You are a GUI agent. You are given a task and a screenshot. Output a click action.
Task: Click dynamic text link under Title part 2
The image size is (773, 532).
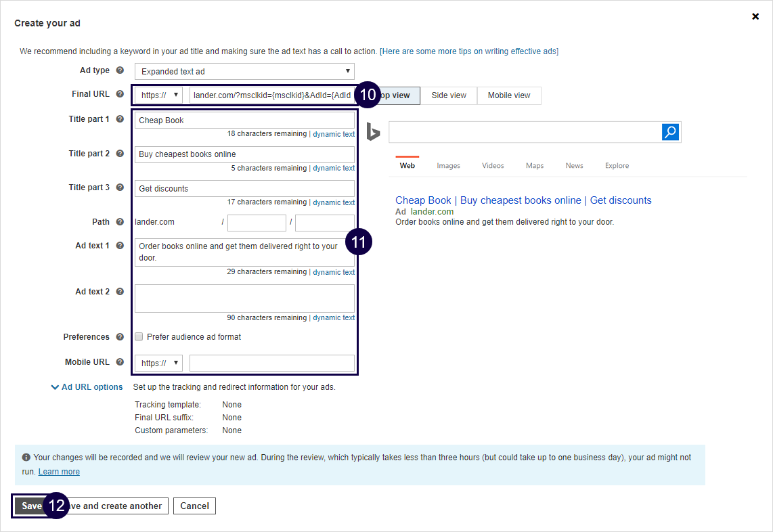333,169
